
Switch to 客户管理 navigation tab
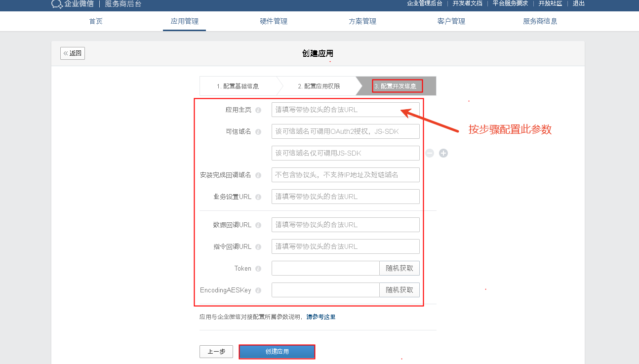451,21
